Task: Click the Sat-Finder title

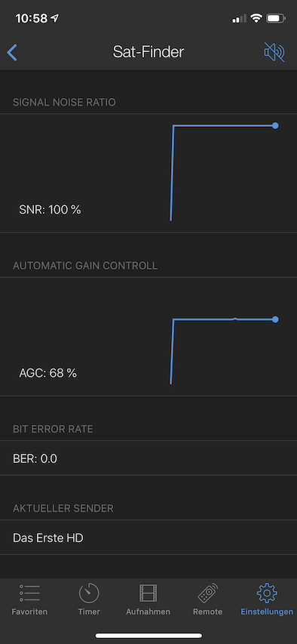Action: 148,52
